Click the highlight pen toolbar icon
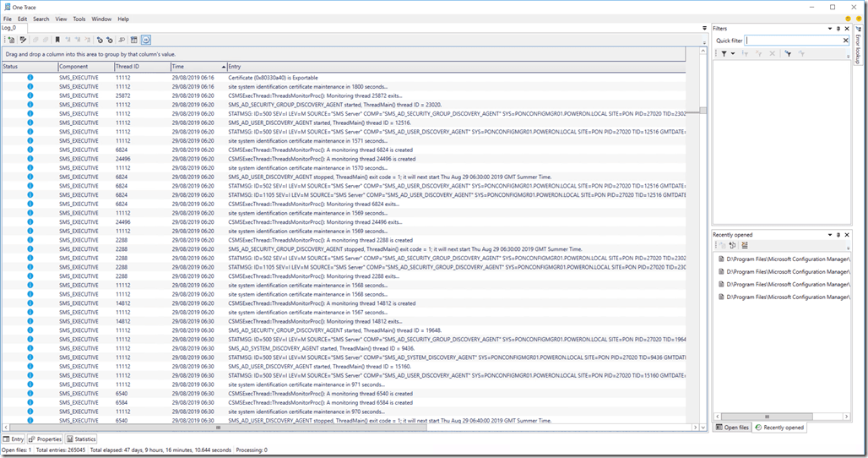Viewport: 868px width, 458px height. 24,39
